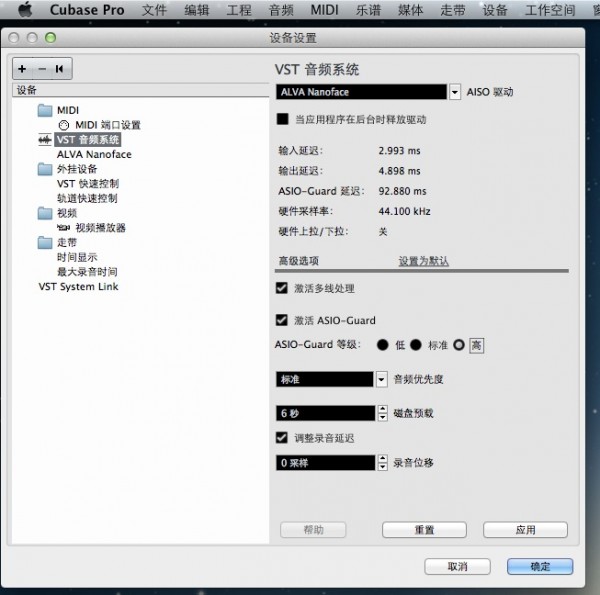Select 时间显示 in device tree
The height and width of the screenshot is (595, 600).
coord(77,257)
